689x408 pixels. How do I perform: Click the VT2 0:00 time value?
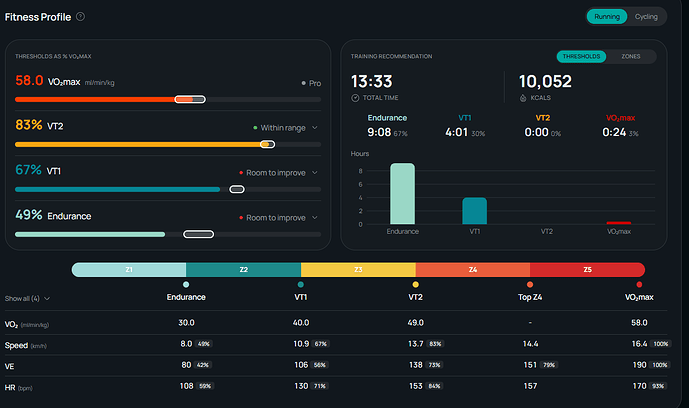point(537,132)
